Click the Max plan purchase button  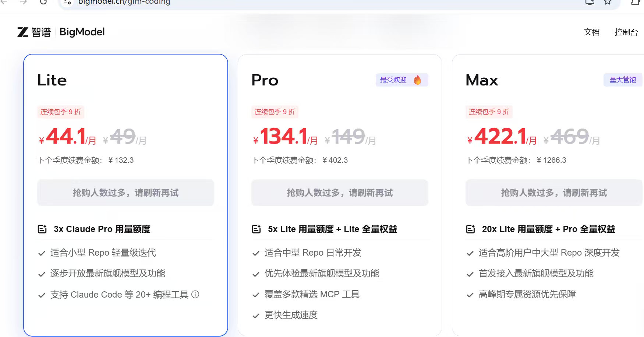pos(554,193)
